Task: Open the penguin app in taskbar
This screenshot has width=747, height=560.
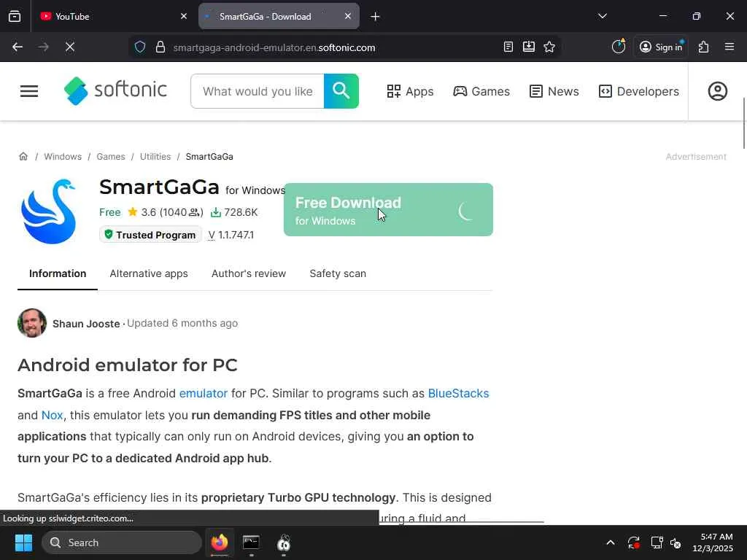Action: [x=284, y=542]
